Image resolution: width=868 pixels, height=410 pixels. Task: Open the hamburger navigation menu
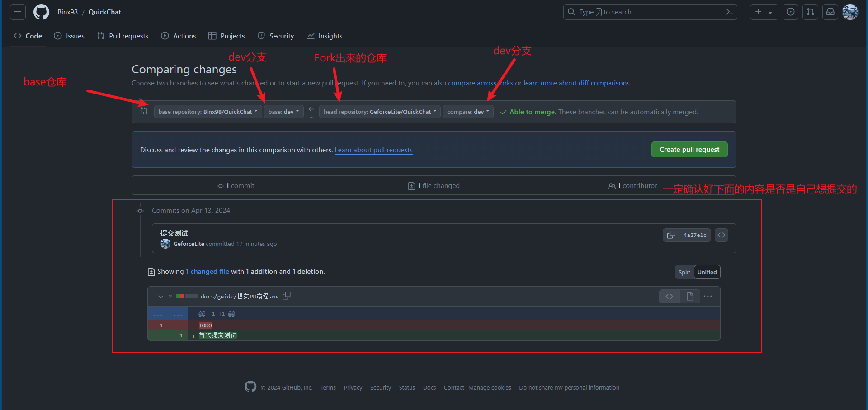click(18, 12)
